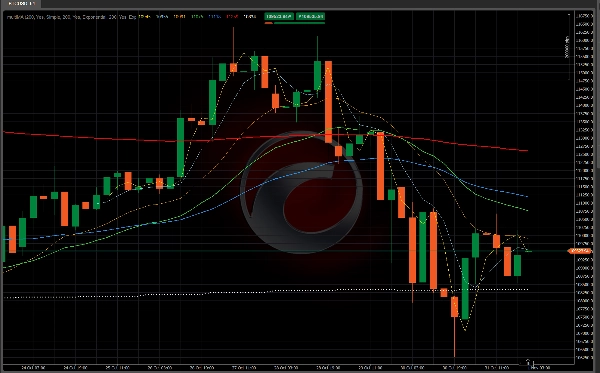This screenshot has width=600, height=373.
Task: Select the chart tab at top left
Action: 20,3
